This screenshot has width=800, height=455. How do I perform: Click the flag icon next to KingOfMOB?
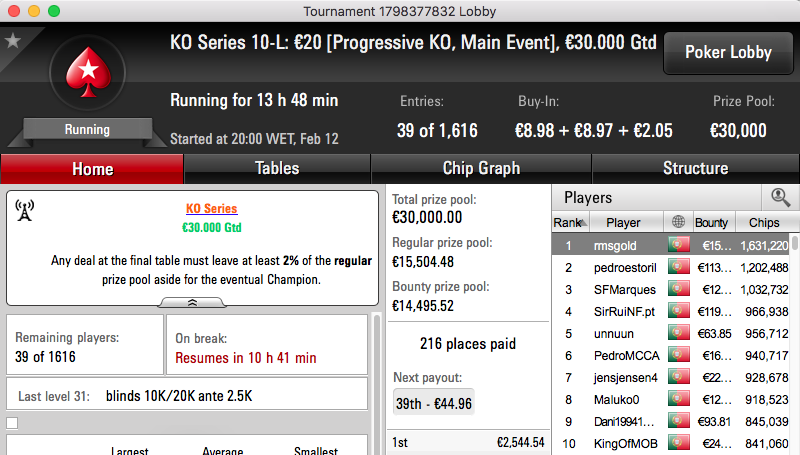click(x=679, y=443)
